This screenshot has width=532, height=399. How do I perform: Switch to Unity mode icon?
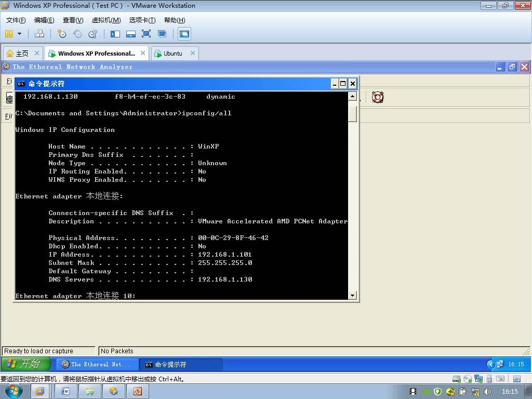(x=162, y=34)
